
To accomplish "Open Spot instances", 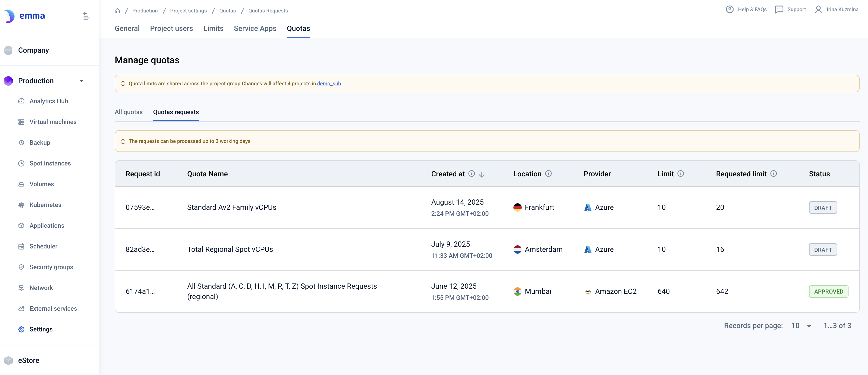I will pyautogui.click(x=50, y=163).
